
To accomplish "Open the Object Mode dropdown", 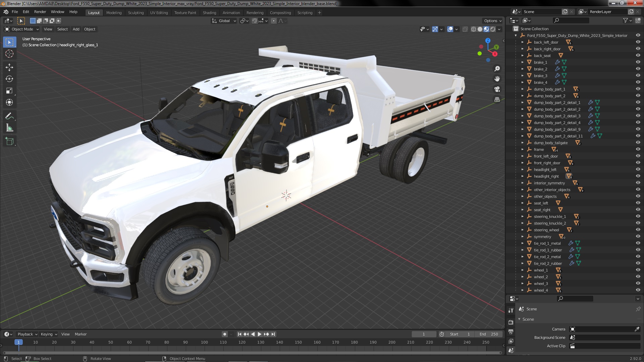I will [22, 29].
